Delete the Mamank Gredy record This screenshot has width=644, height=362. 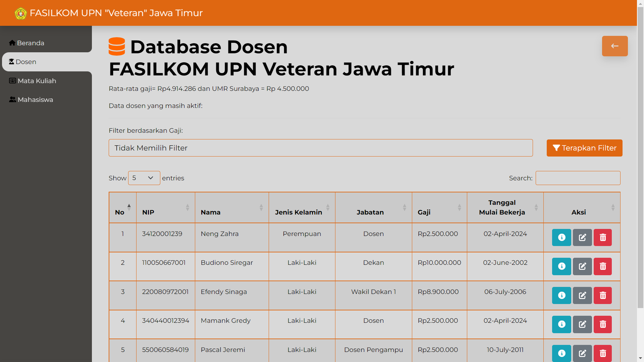603,324
